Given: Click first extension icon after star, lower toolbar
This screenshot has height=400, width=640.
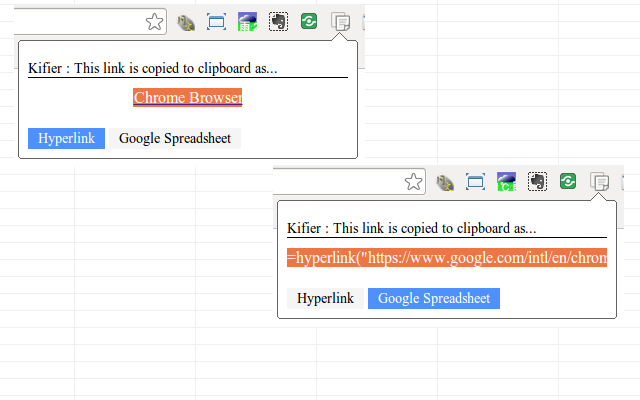Looking at the screenshot, I should coord(445,182).
